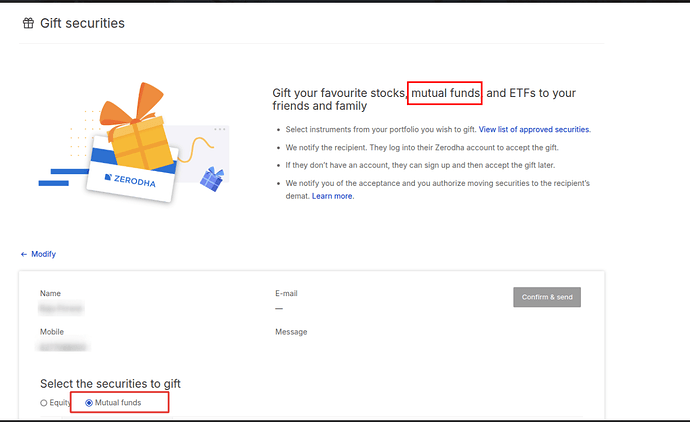
Task: Click the Confirm & send button
Action: point(547,297)
